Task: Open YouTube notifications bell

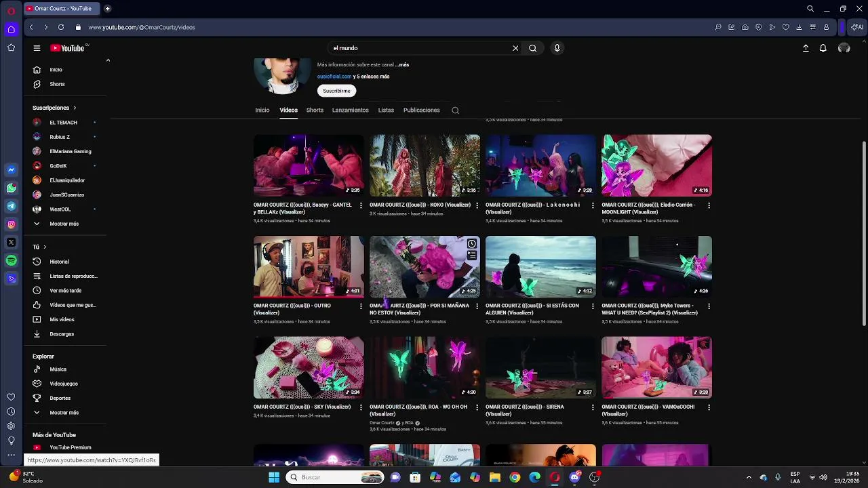Action: tap(823, 48)
